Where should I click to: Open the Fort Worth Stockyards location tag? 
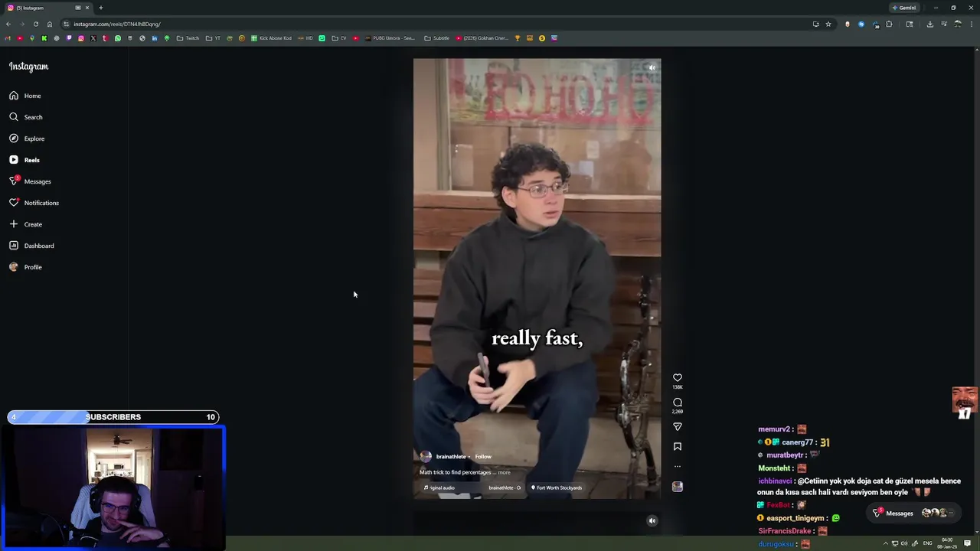(x=557, y=488)
